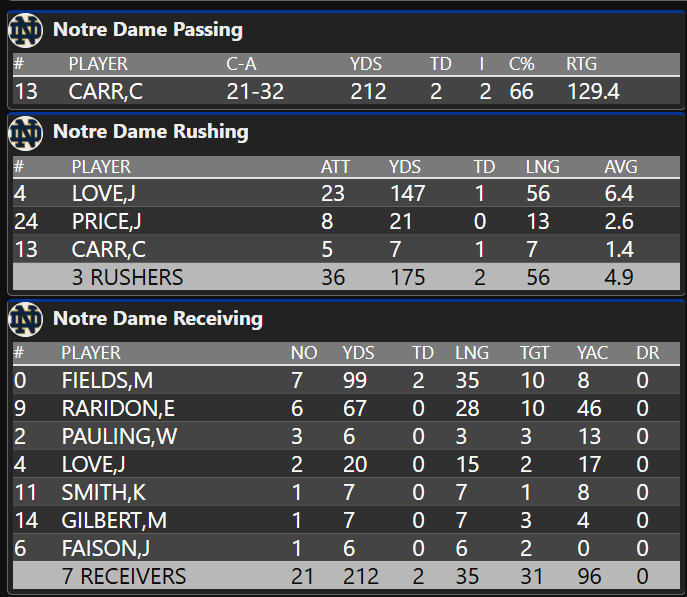Sort rushing table by AVG column header

click(620, 166)
